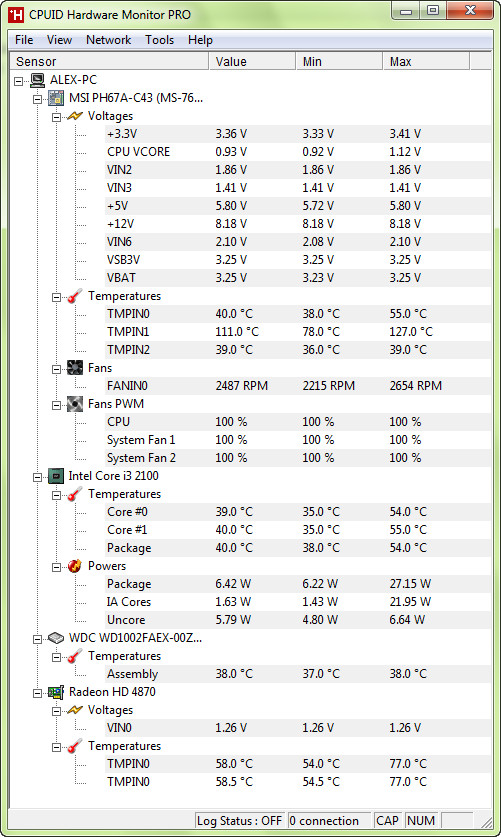Click the WDC hard drive icon
This screenshot has height=837, width=501.
[56, 638]
